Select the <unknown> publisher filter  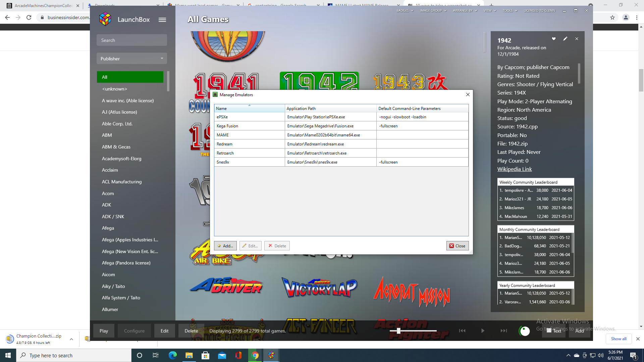click(130, 89)
